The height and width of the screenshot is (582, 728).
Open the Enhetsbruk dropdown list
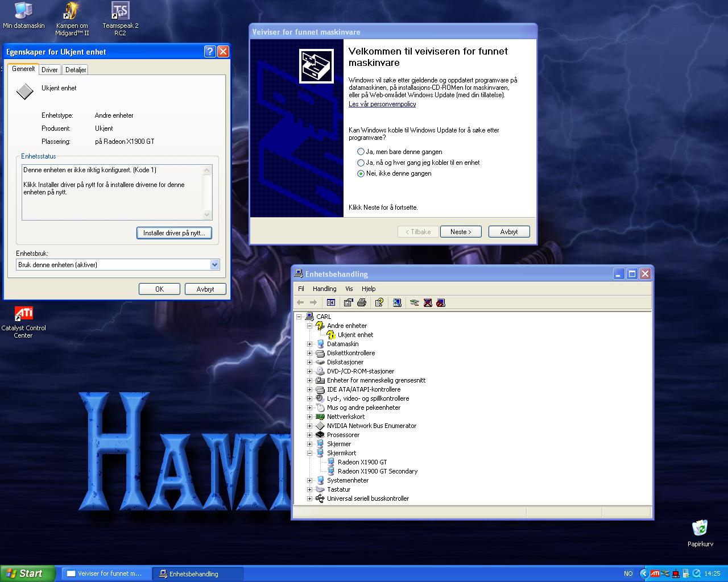(x=214, y=265)
